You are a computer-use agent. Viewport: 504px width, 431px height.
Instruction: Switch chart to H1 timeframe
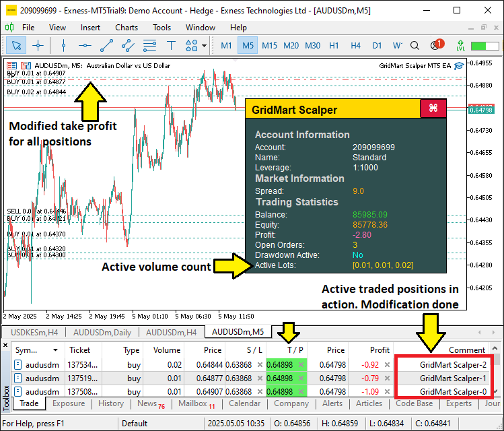point(334,46)
